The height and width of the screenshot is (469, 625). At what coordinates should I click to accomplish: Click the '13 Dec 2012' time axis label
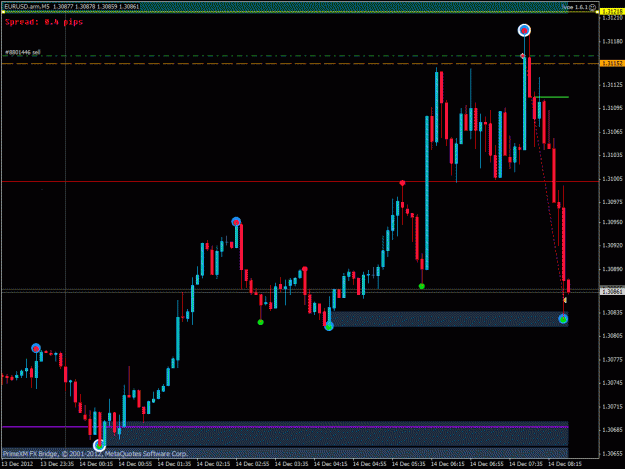pyautogui.click(x=17, y=464)
